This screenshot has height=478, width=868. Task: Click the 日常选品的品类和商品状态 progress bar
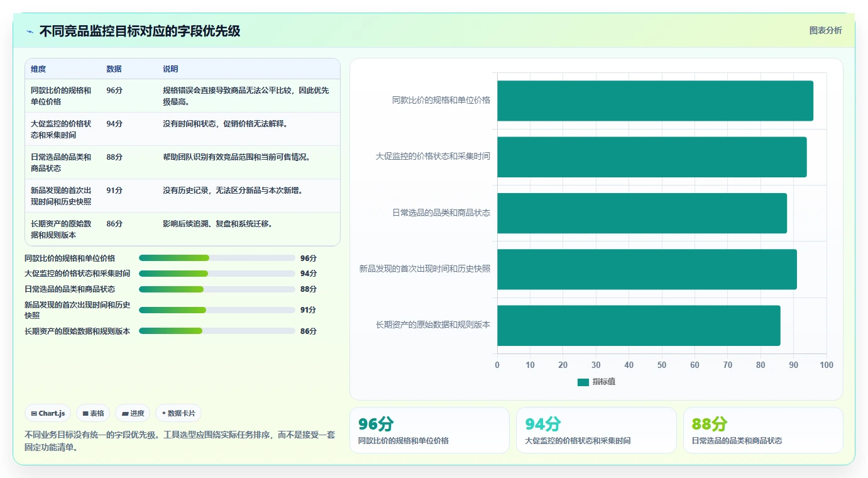[x=217, y=289]
